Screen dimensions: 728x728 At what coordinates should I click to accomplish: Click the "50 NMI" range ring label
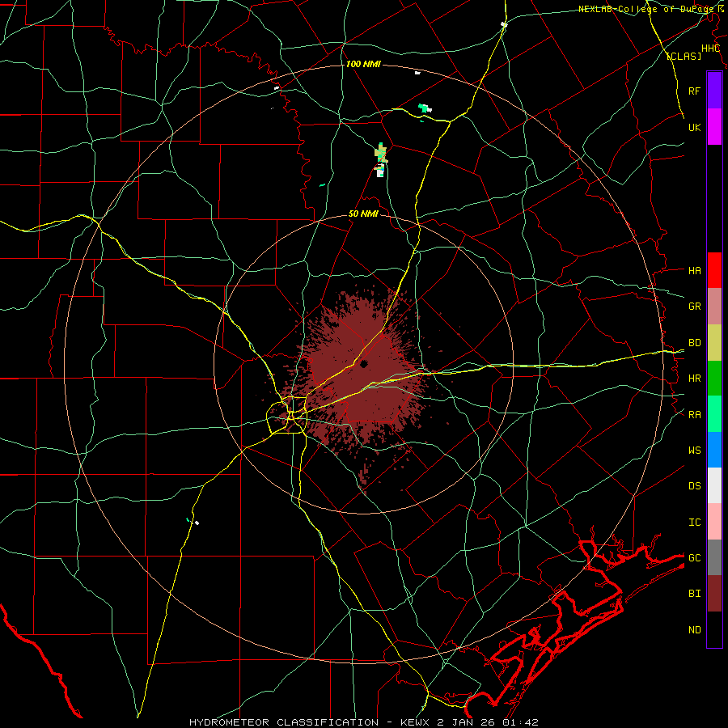click(x=363, y=214)
